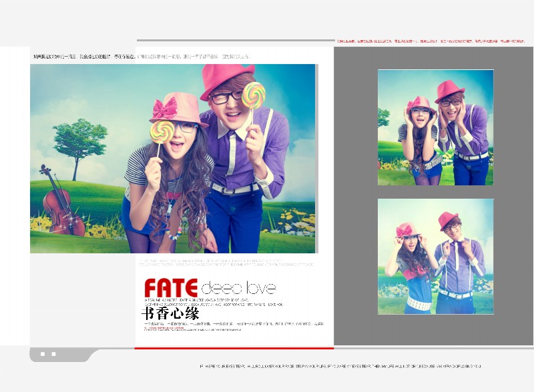Click the grey horizontal bar at the top

tap(235, 41)
